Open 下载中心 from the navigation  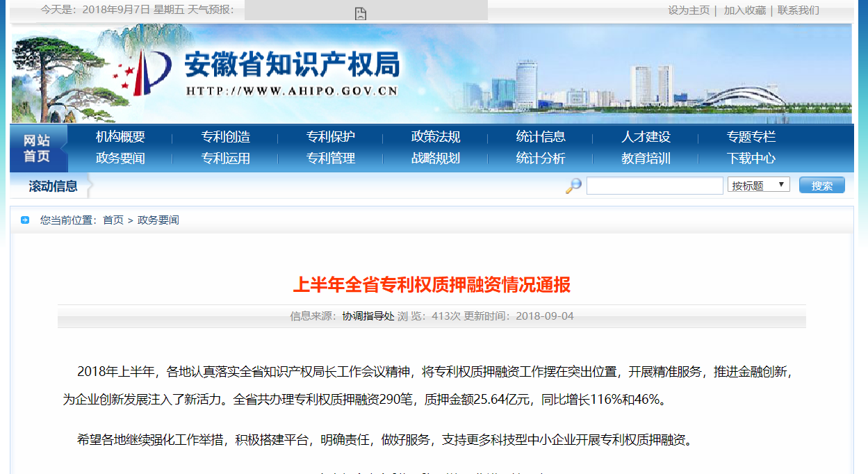click(x=751, y=158)
